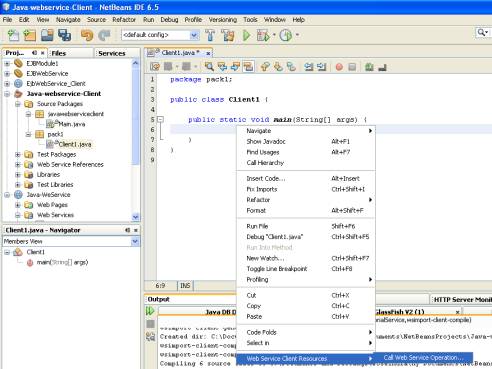Open the default config dropdown
Viewport: 492px width, 369px height.
(x=194, y=35)
